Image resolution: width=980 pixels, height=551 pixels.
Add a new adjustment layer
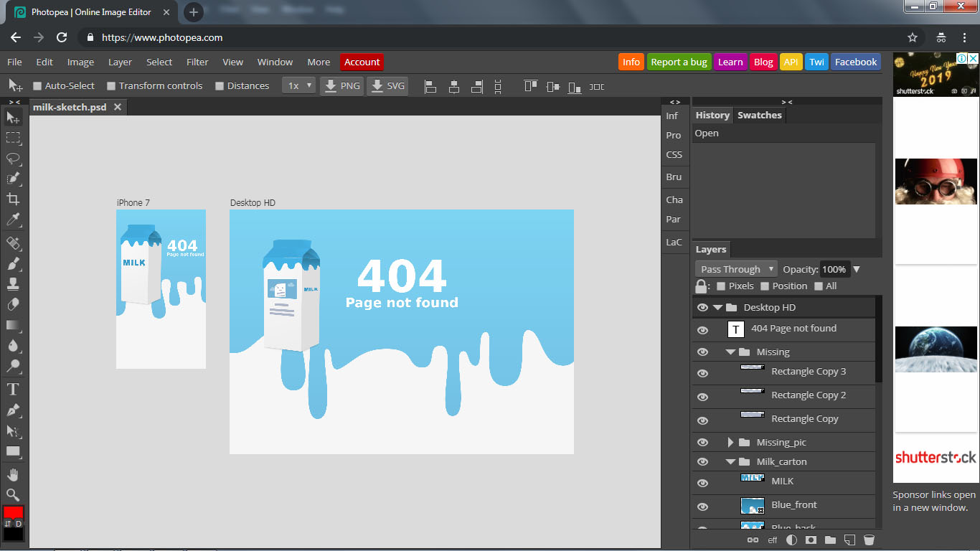pyautogui.click(x=791, y=540)
